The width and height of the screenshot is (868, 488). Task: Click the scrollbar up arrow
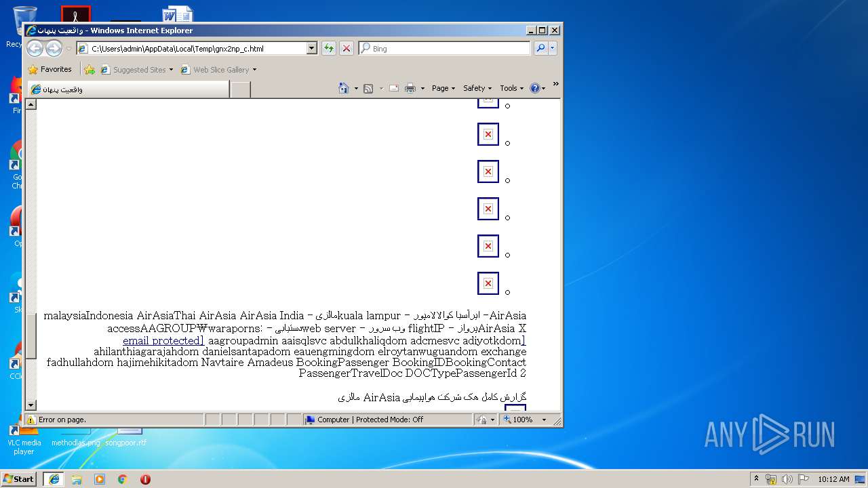31,104
